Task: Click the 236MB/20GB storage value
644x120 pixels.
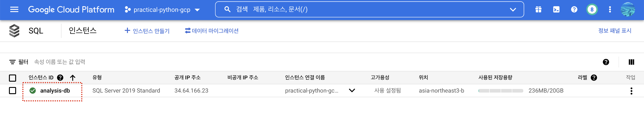Action: click(x=546, y=91)
